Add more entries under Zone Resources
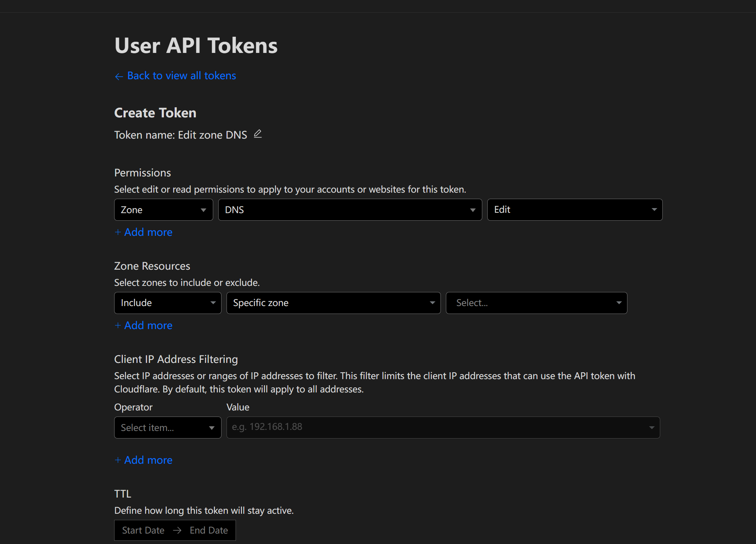This screenshot has height=544, width=756. [143, 325]
